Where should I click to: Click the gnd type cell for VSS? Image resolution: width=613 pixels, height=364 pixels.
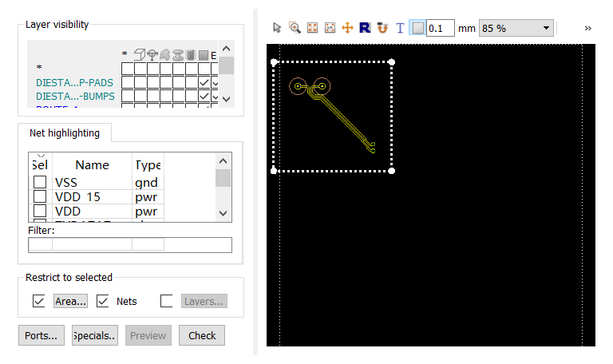(x=146, y=183)
